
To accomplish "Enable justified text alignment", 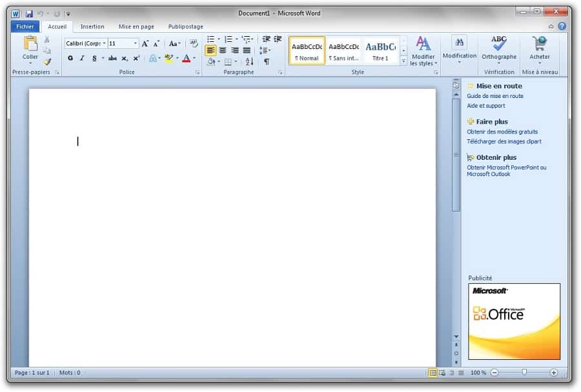I will 247,50.
